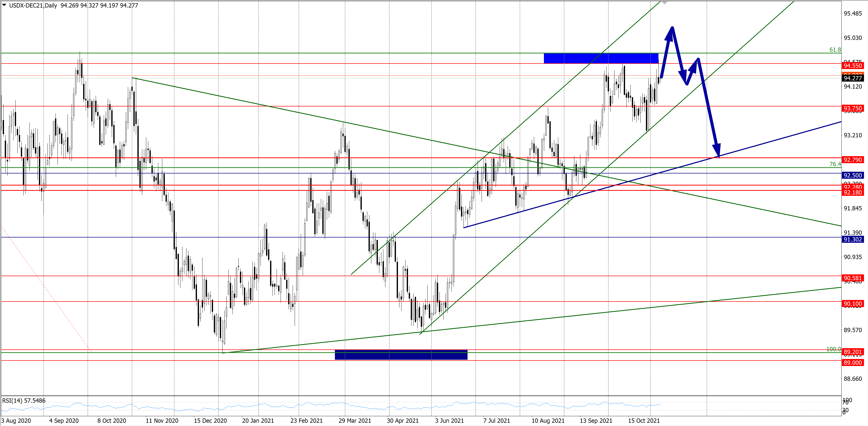Open the dropdown triangle beside USDX-DEC21 title
868x426 pixels.
click(4, 5)
